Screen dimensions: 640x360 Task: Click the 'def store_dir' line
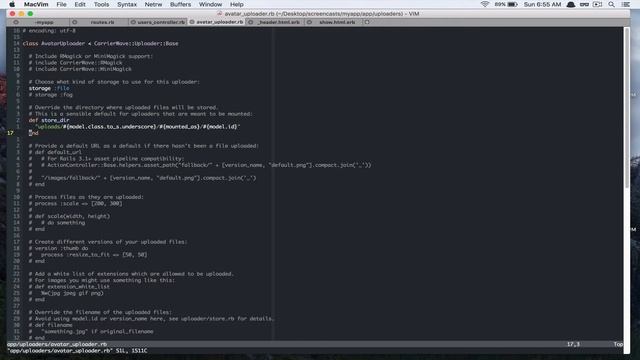point(49,120)
